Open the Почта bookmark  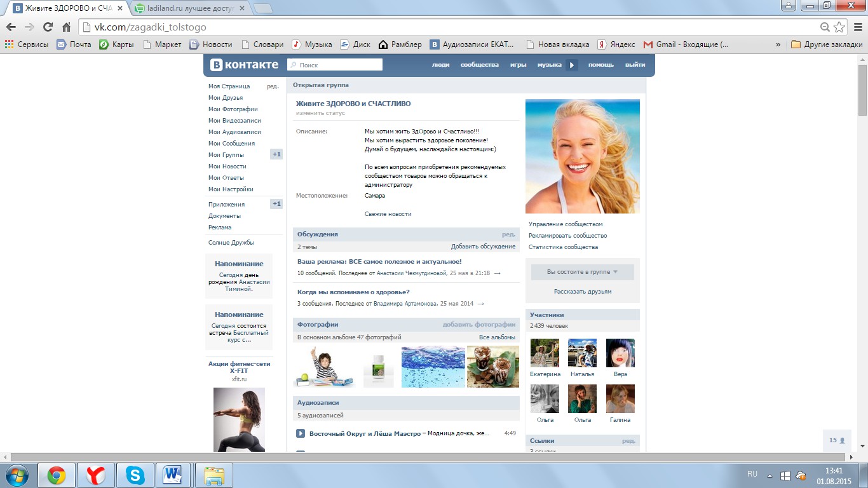[74, 44]
